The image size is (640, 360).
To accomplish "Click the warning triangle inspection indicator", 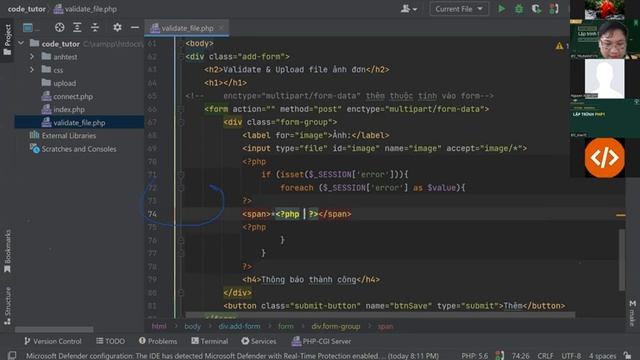I will click(x=559, y=46).
